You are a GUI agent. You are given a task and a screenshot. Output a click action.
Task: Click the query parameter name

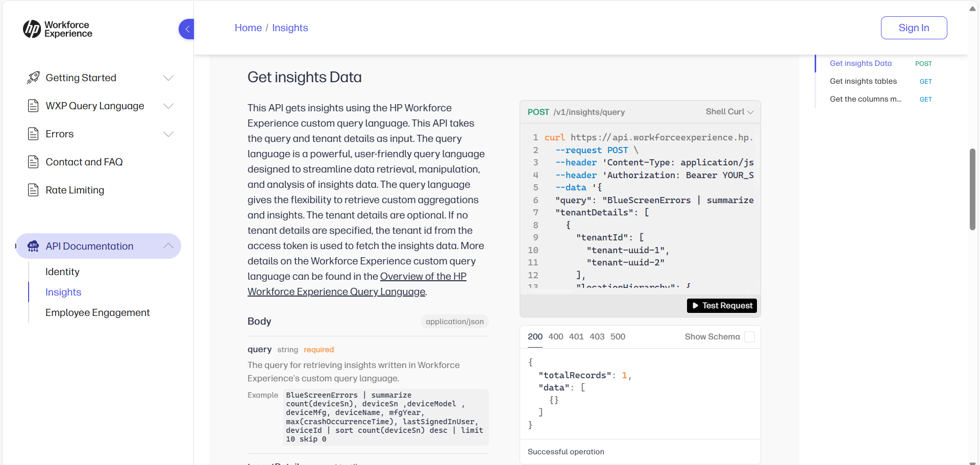(259, 349)
